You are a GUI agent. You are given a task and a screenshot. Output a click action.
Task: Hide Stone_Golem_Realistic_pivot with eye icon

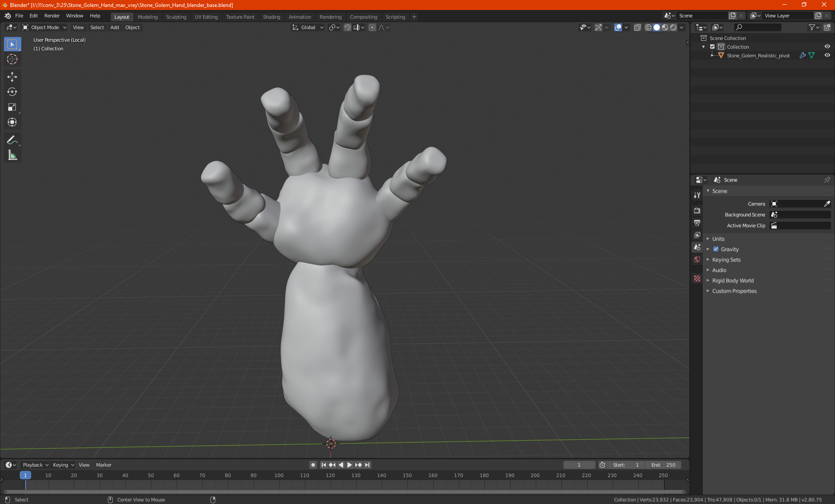tap(827, 56)
